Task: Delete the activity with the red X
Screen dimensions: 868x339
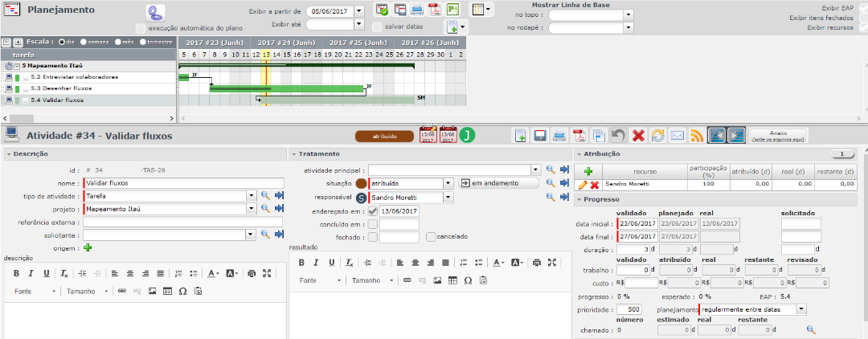Action: 638,136
